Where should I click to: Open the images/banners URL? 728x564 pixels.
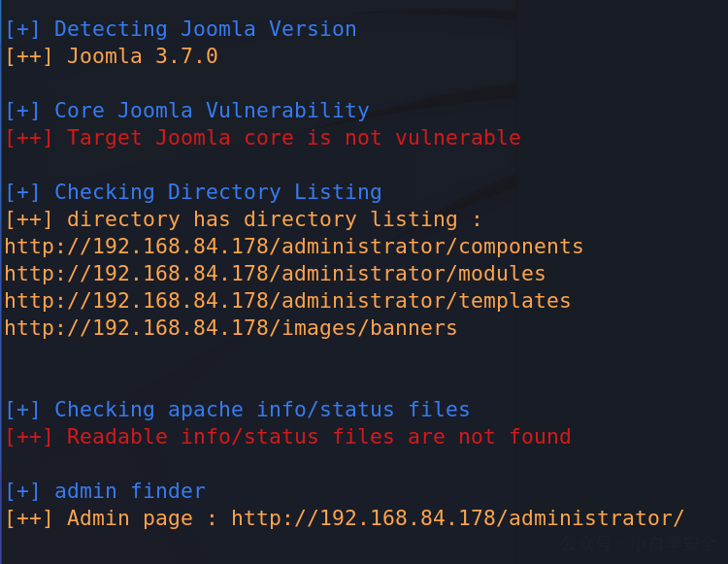[x=231, y=328]
